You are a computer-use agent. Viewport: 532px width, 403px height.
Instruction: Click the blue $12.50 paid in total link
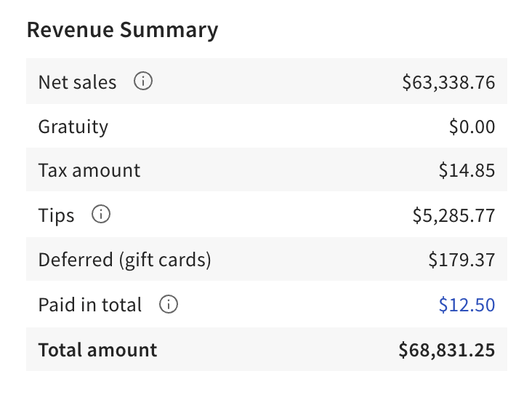point(467,305)
